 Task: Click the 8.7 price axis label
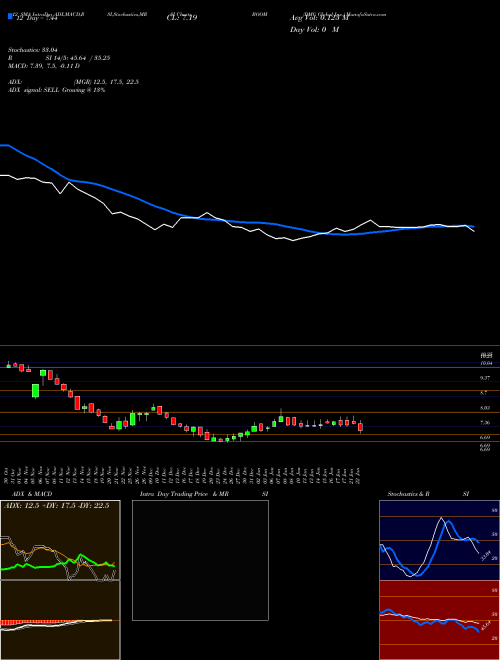(x=484, y=393)
